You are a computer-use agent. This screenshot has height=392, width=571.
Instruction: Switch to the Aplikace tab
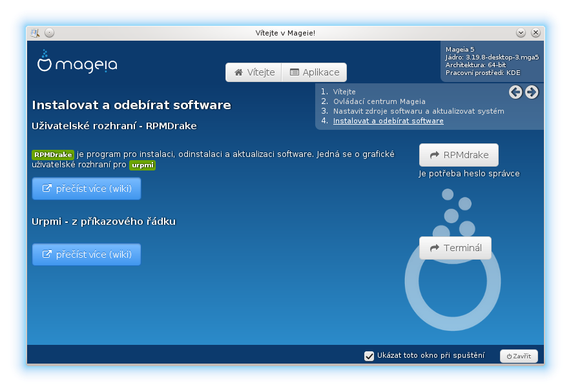click(315, 72)
